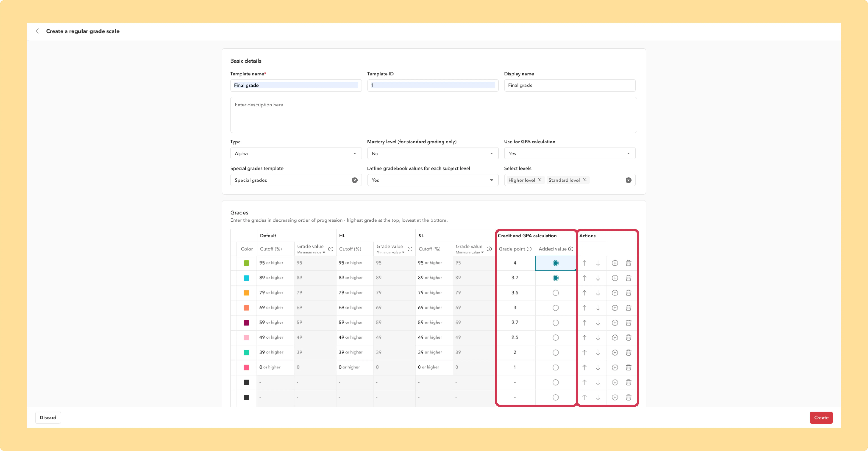Edit the Display name field
The width and height of the screenshot is (868, 451).
[x=569, y=85]
